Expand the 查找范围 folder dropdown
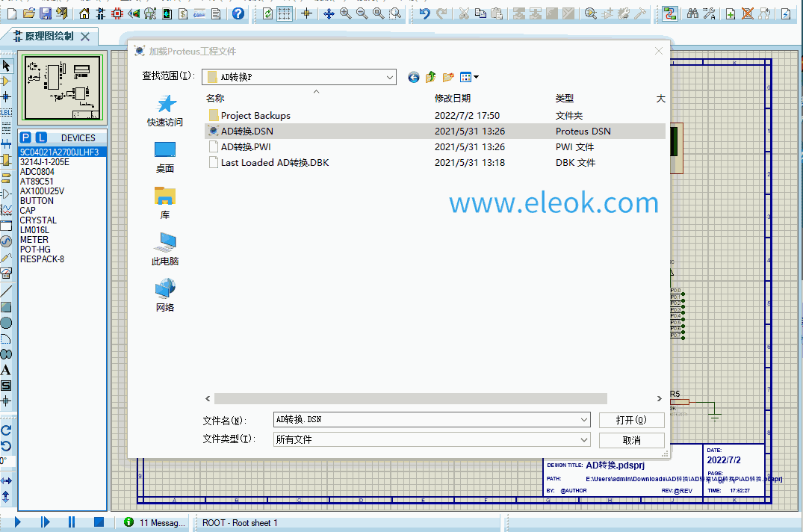Image resolution: width=803 pixels, height=532 pixels. click(x=390, y=77)
